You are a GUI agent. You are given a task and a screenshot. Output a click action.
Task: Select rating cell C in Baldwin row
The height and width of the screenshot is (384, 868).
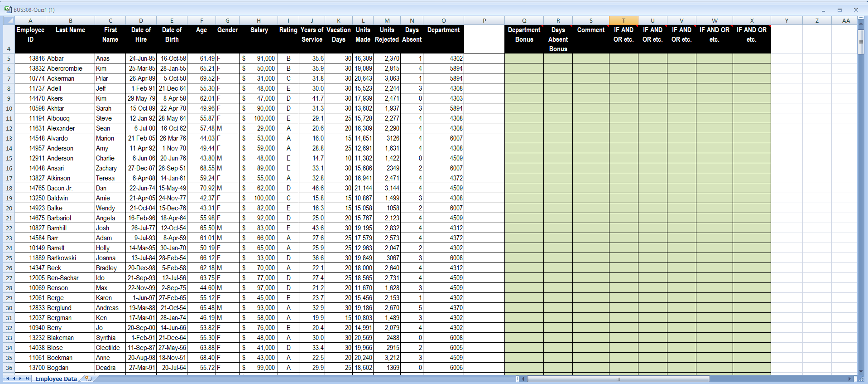[288, 198]
